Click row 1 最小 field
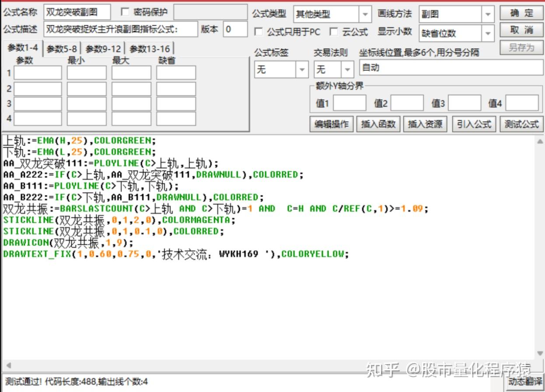Image resolution: width=545 pixels, height=392 pixels. [87, 73]
